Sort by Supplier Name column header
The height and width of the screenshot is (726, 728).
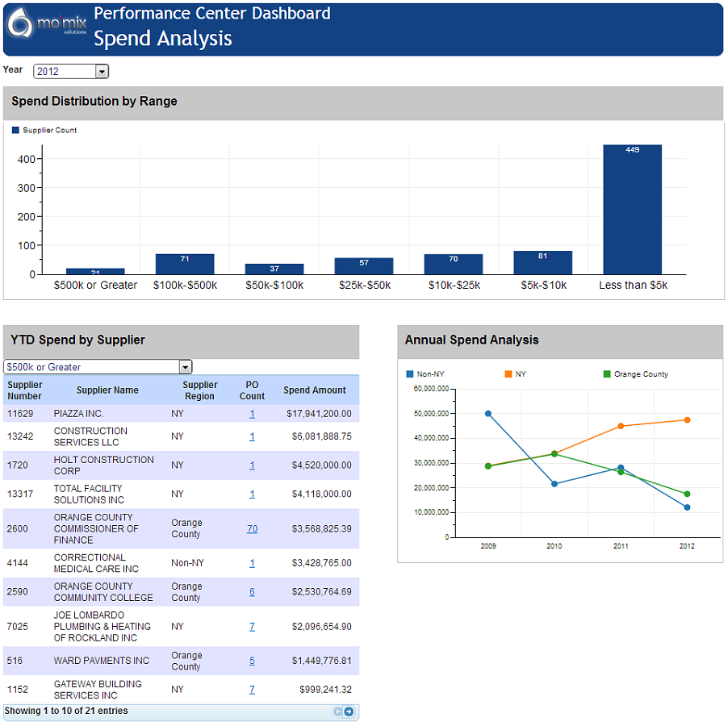click(107, 390)
